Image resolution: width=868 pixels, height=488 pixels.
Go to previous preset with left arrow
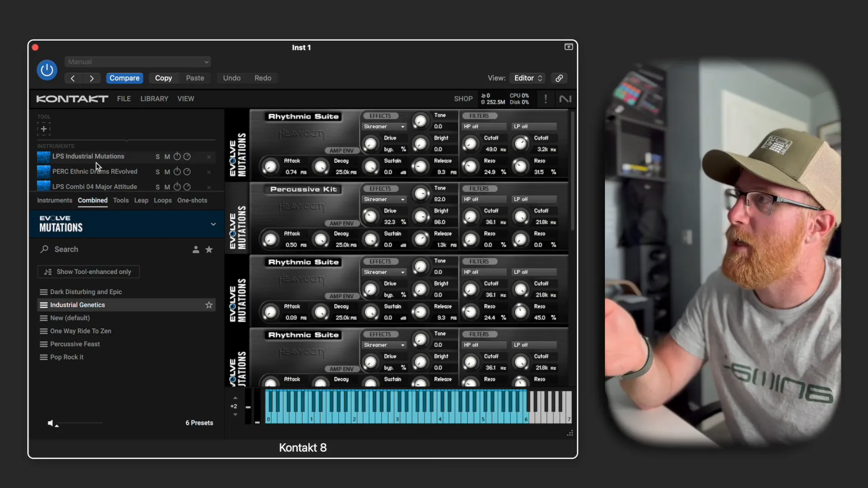coord(73,78)
